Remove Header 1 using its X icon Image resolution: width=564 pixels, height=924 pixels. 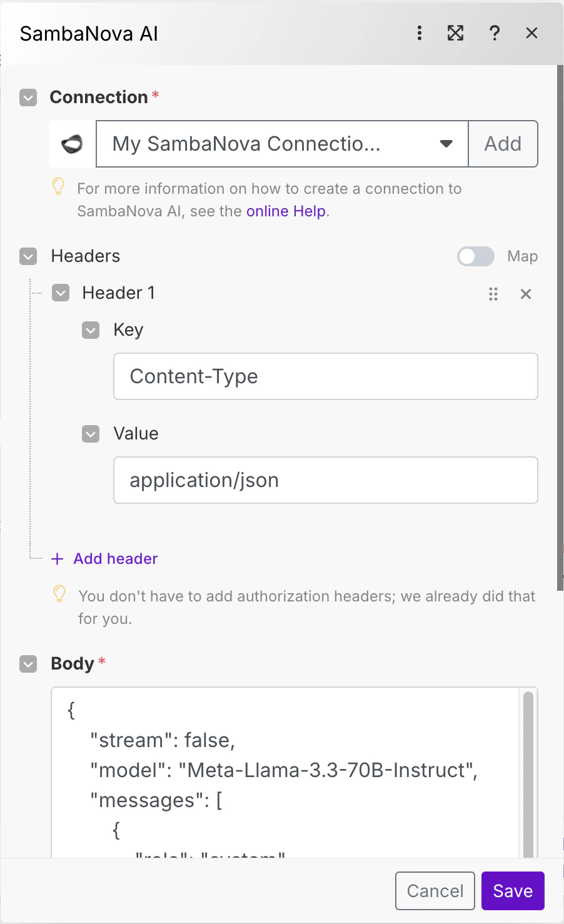(x=525, y=294)
